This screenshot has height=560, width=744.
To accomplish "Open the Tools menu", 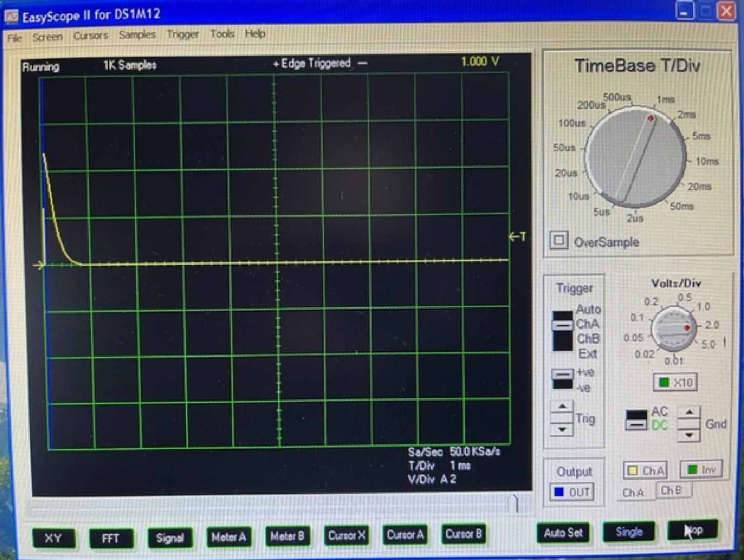I will point(222,34).
